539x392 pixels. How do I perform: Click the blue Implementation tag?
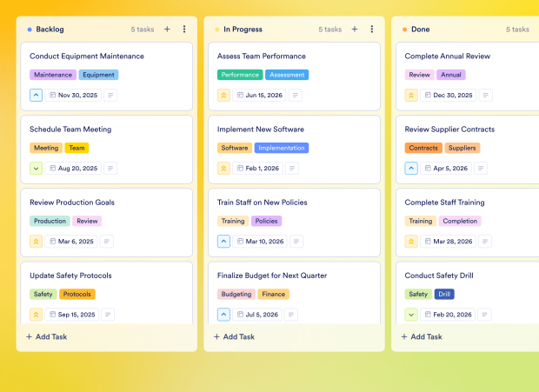pyautogui.click(x=282, y=148)
